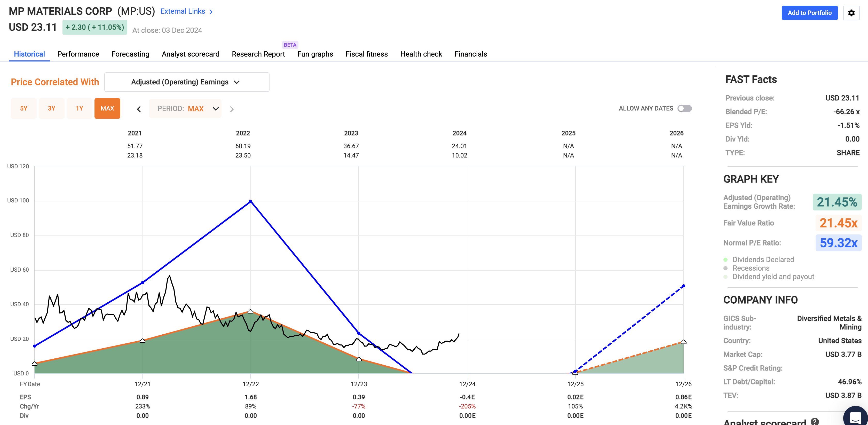This screenshot has height=425, width=868.
Task: Toggle the Allow Any Dates switch
Action: [684, 108]
